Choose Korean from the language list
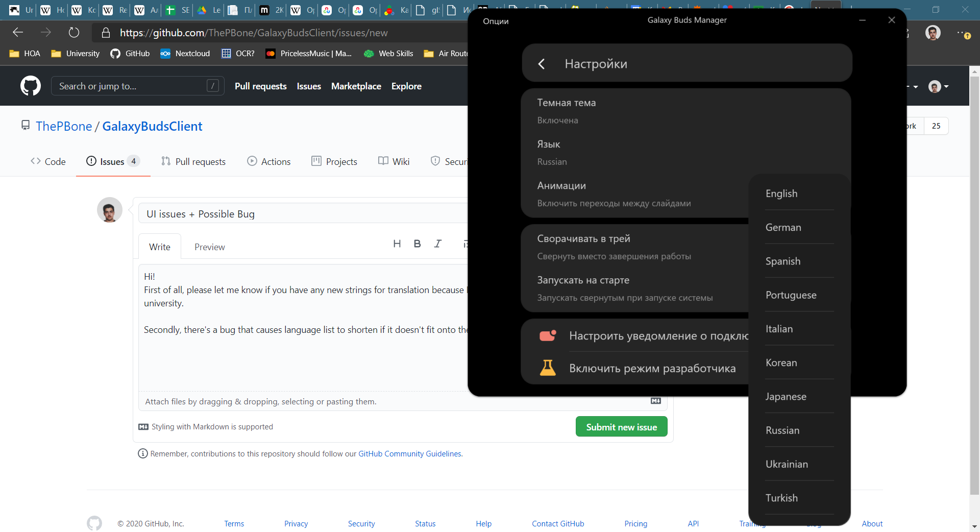980x532 pixels. coord(799,362)
